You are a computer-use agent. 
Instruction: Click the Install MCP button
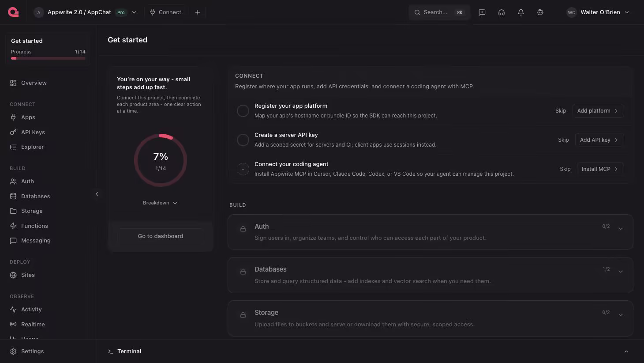tap(600, 169)
